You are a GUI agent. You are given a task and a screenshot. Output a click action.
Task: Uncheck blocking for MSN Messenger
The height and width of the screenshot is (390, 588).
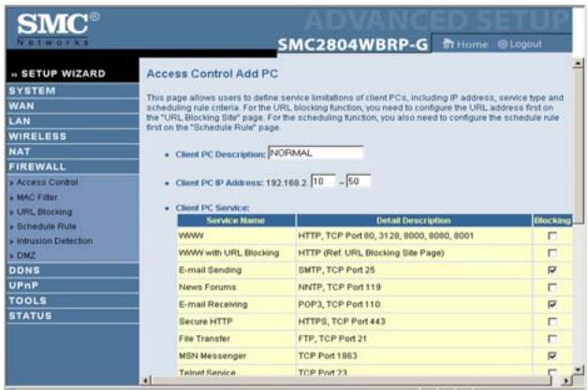point(552,356)
